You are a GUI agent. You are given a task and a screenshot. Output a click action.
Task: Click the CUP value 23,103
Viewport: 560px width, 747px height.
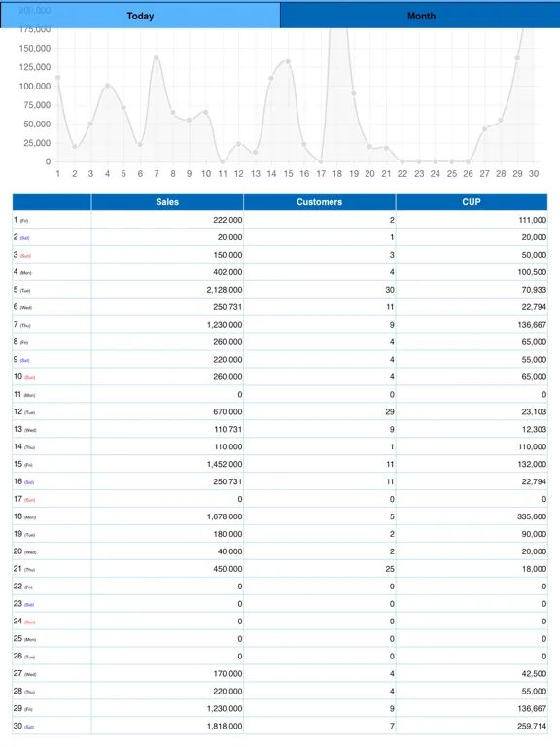[x=534, y=411]
